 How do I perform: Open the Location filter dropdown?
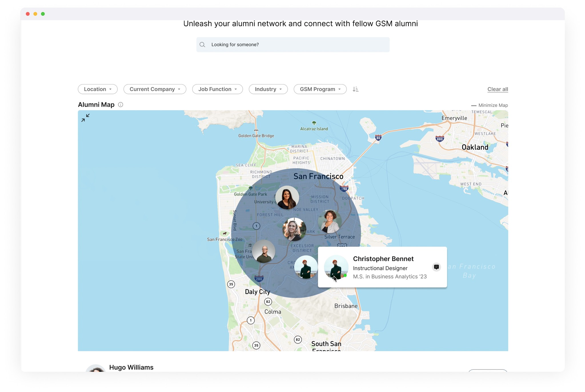point(98,89)
